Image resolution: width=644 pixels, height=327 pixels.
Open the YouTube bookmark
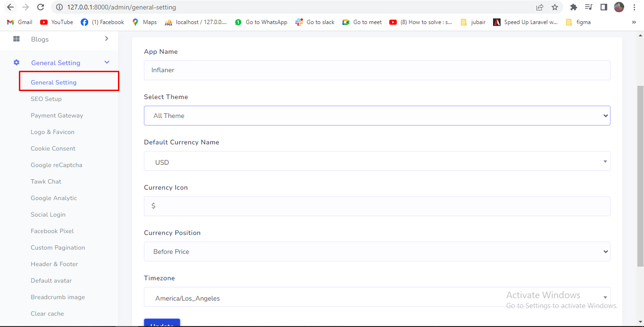tap(57, 22)
